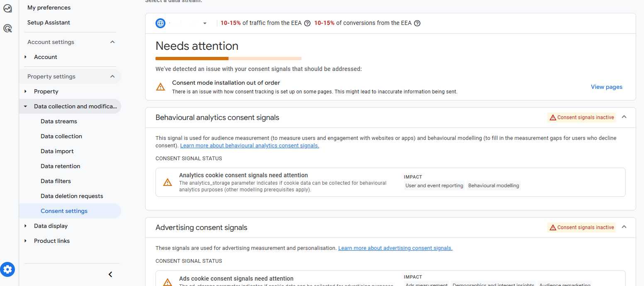Click warning icon beside Analytics cookie consent signals
The image size is (644, 286).
(x=168, y=182)
